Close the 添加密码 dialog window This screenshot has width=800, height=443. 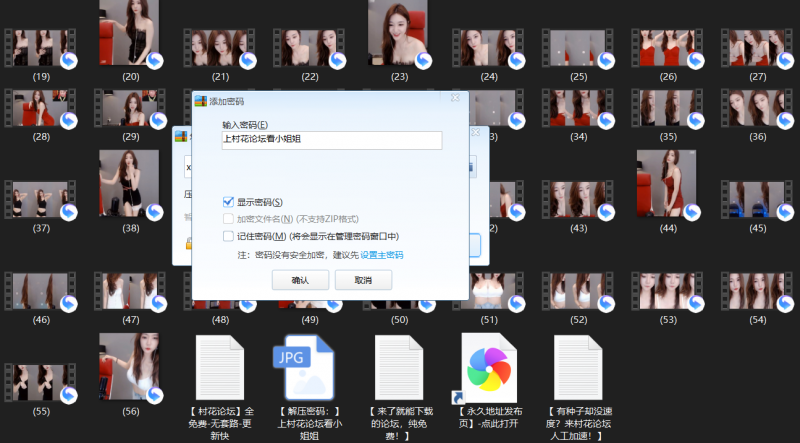point(456,100)
